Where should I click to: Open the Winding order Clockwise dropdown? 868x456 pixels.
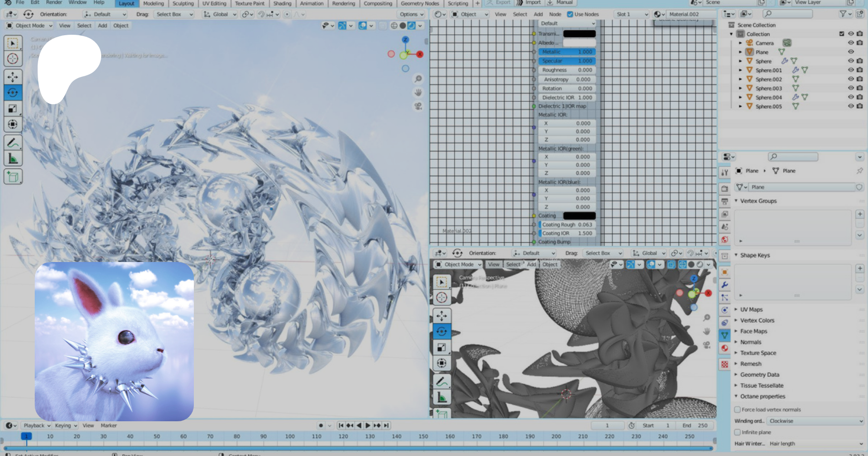tap(815, 421)
